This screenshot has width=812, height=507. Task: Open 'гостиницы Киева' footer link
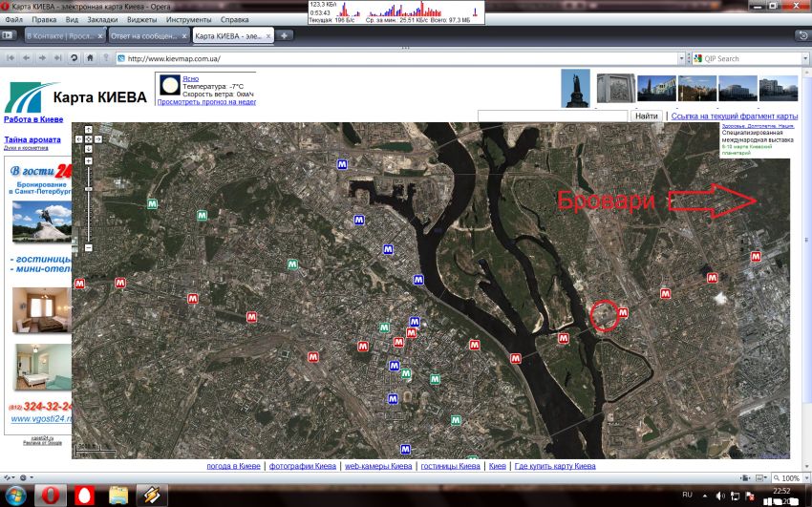pyautogui.click(x=451, y=466)
